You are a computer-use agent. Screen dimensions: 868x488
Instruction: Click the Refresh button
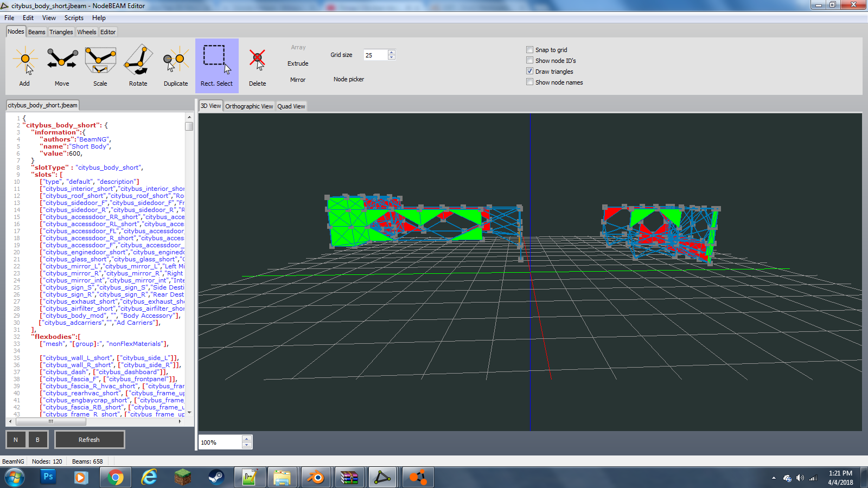pyautogui.click(x=90, y=440)
